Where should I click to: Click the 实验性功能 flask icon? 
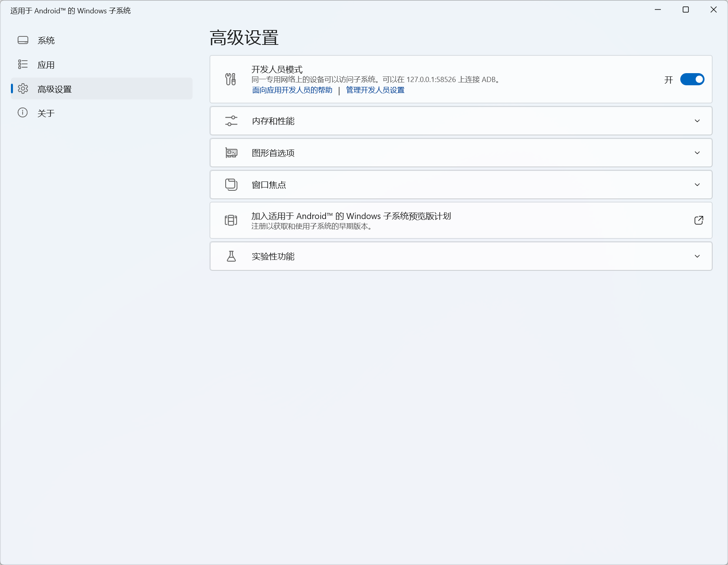click(x=231, y=256)
